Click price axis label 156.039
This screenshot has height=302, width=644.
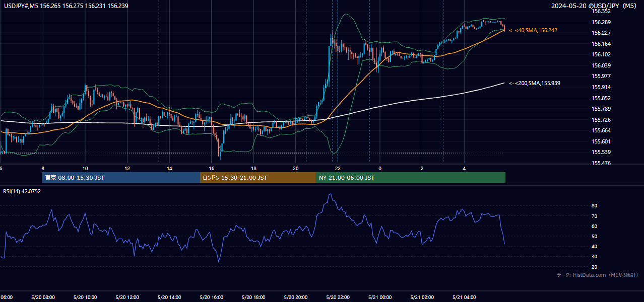601,65
